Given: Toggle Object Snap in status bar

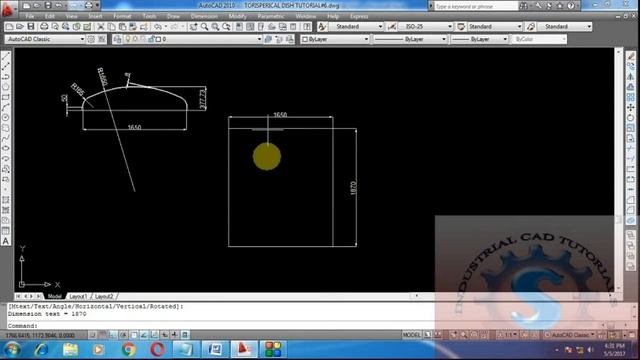Looking at the screenshot, I should click(x=133, y=335).
